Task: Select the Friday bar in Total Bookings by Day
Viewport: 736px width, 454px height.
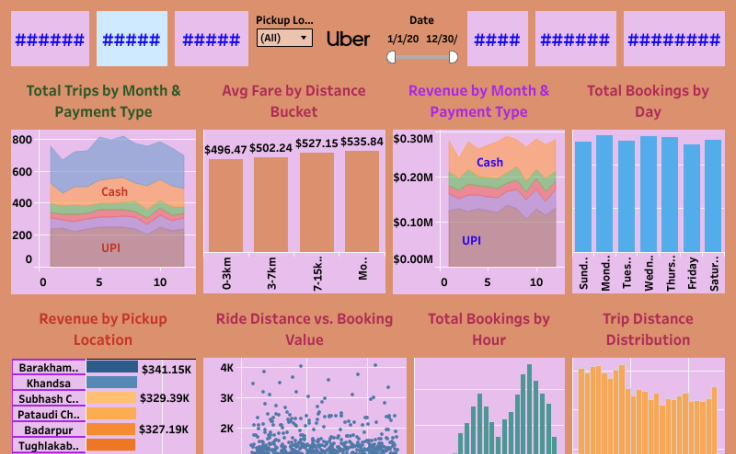Action: pyautogui.click(x=691, y=198)
